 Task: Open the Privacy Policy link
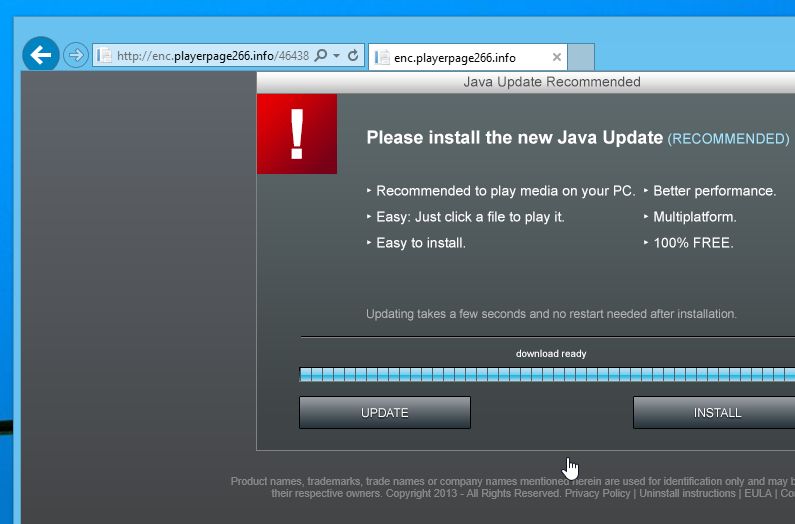pos(597,493)
